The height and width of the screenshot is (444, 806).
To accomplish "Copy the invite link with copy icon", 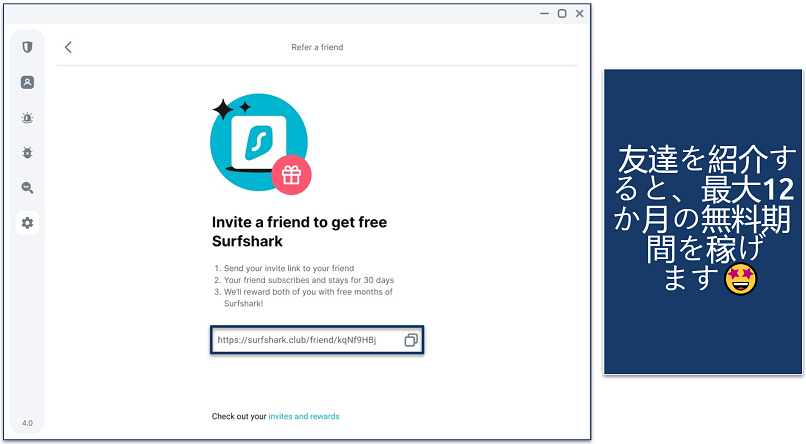I will (410, 341).
